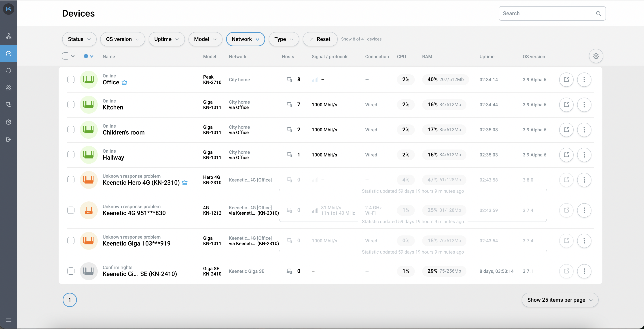Open the blue status dot sort dropdown
This screenshot has width=644, height=329.
pyautogui.click(x=89, y=56)
